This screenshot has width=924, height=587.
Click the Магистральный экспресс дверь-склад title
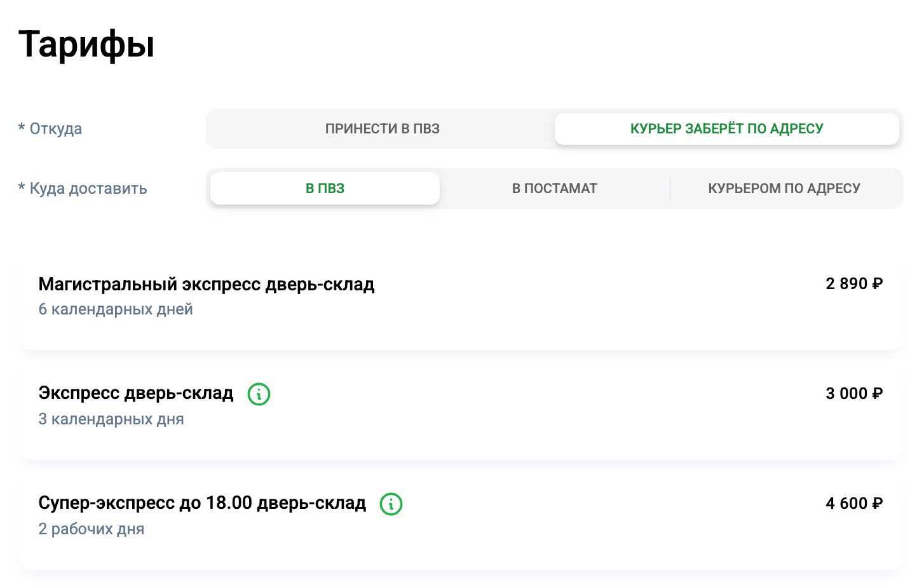(206, 284)
